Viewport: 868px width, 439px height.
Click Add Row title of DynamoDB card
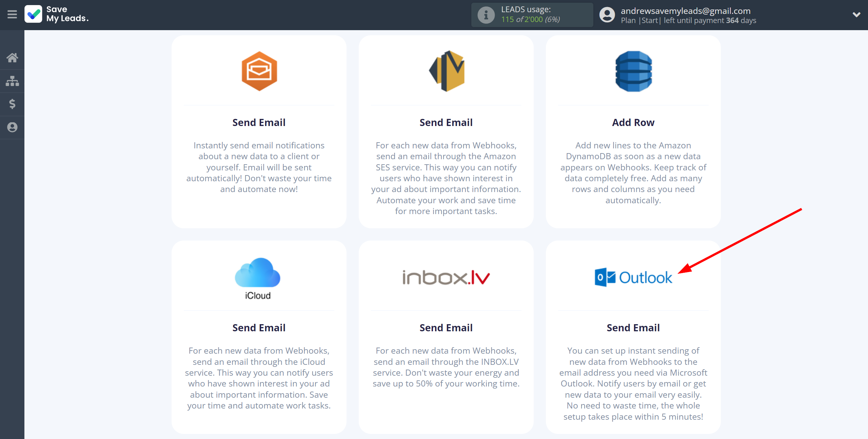[633, 122]
